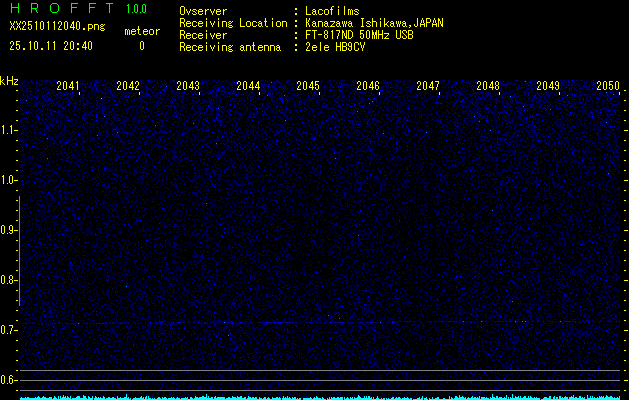
Task: Click the meteor label
Action: click(x=141, y=31)
